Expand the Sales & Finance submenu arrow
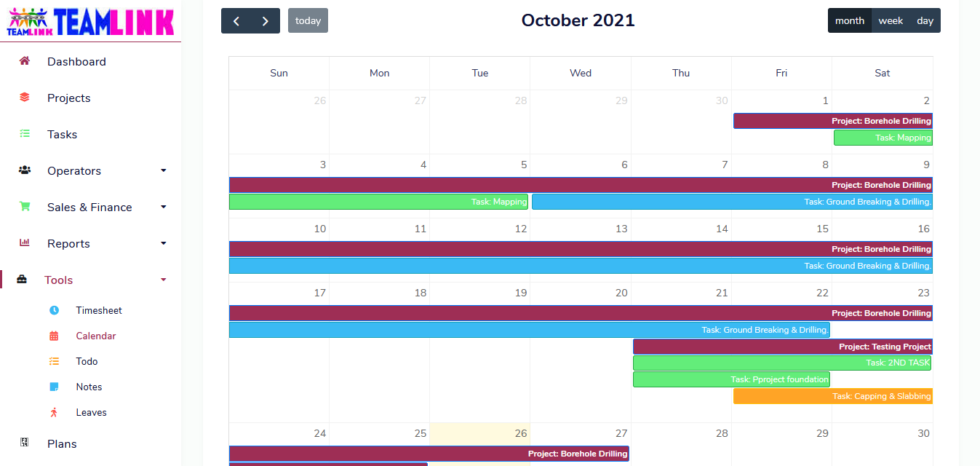 (164, 207)
